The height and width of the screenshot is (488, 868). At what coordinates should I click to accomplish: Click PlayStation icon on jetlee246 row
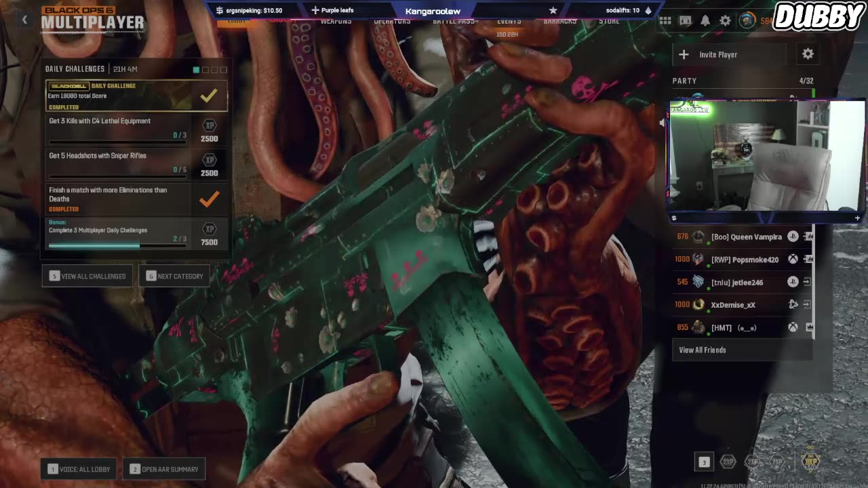(x=793, y=282)
